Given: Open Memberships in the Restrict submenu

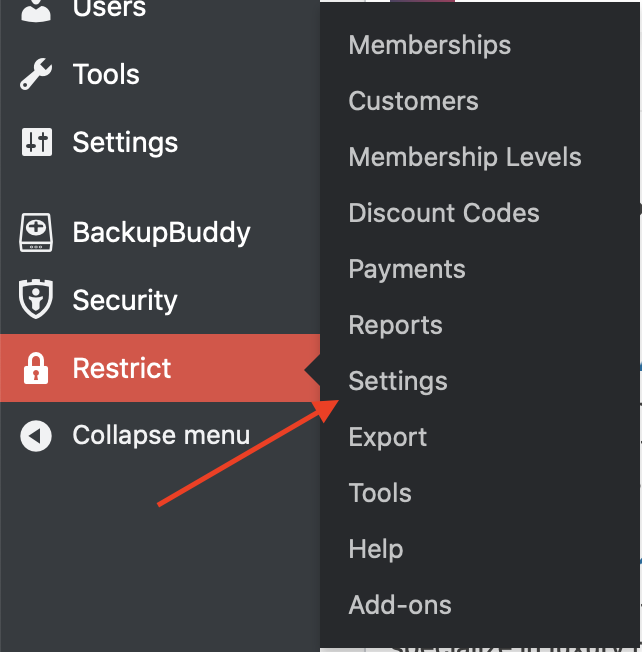Looking at the screenshot, I should click(430, 45).
